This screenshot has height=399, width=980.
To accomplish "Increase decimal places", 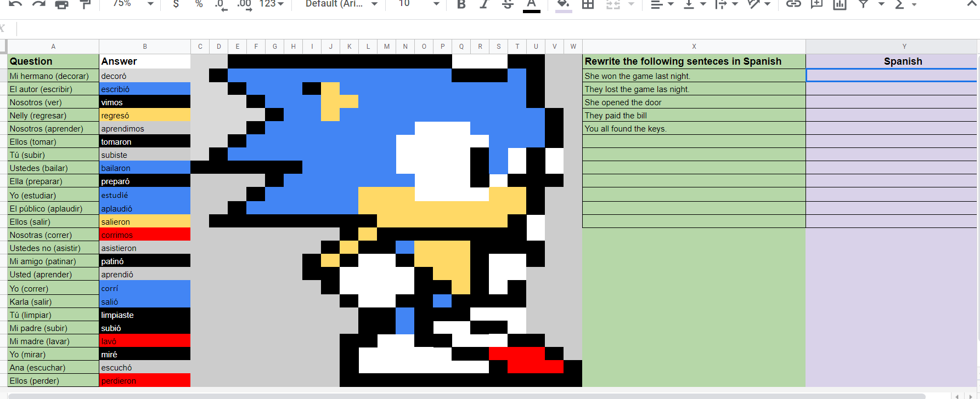I will click(245, 5).
